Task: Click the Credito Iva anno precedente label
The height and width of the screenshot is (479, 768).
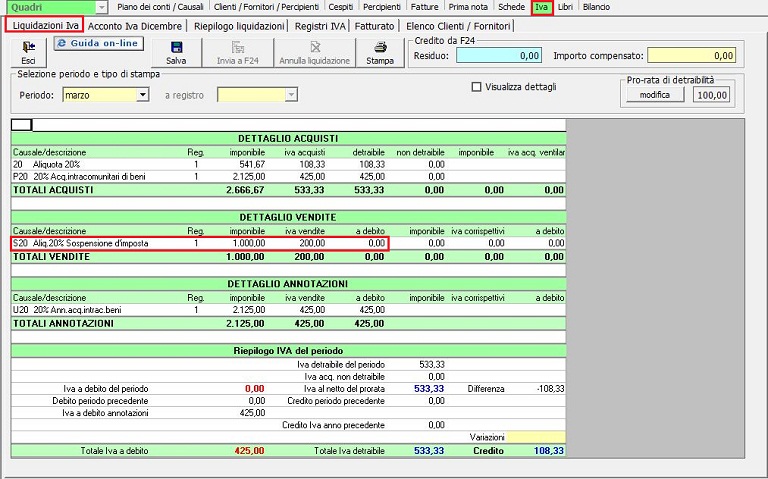Action: [333, 425]
